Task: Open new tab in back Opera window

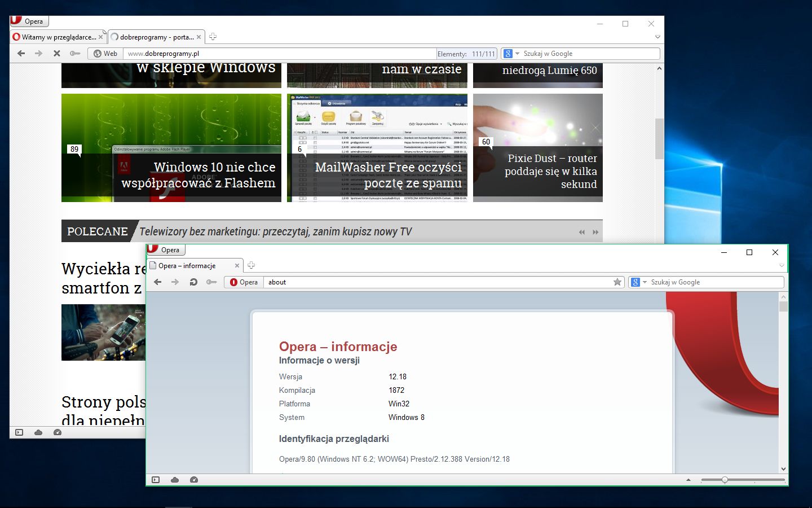Action: pyautogui.click(x=213, y=37)
